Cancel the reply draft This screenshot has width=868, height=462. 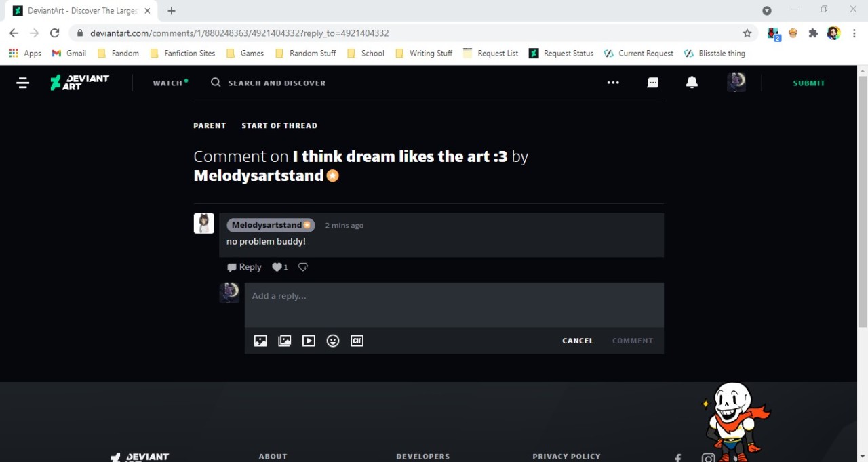tap(578, 341)
